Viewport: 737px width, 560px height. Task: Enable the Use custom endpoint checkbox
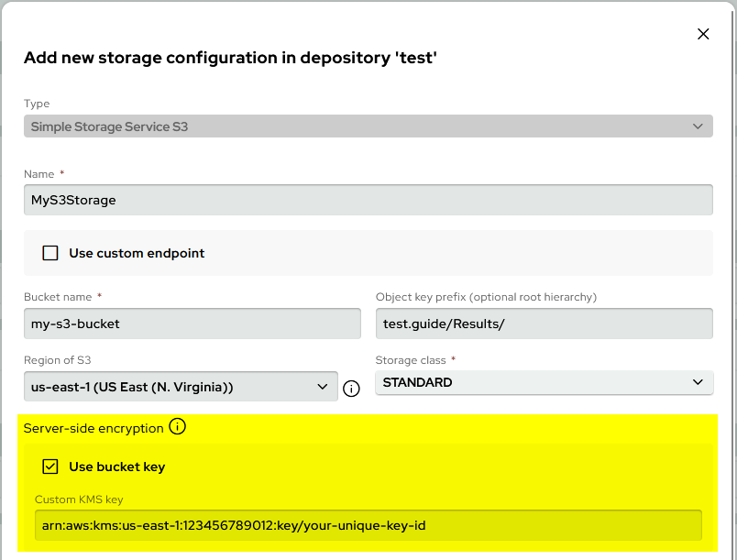click(x=50, y=253)
